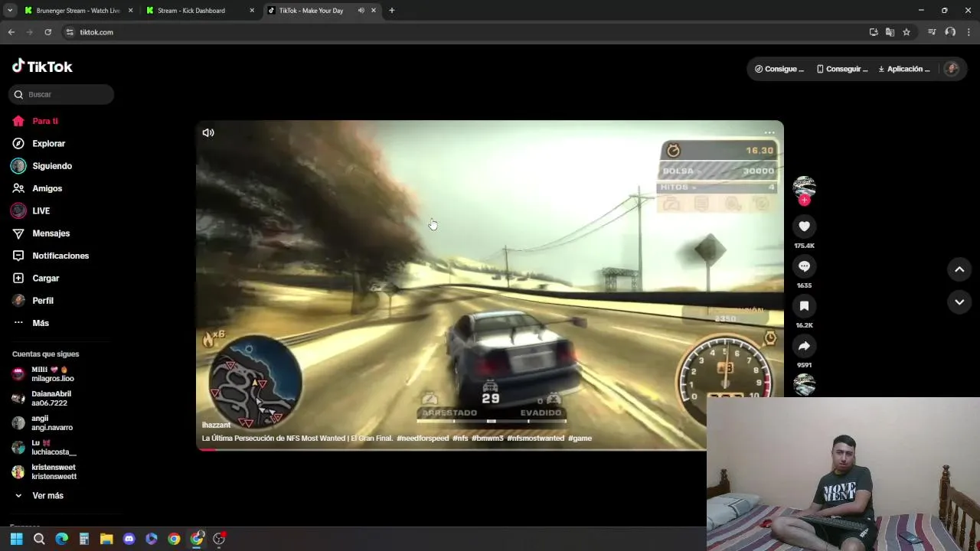Open Discord from taskbar
This screenshot has height=551, width=980.
tap(129, 539)
